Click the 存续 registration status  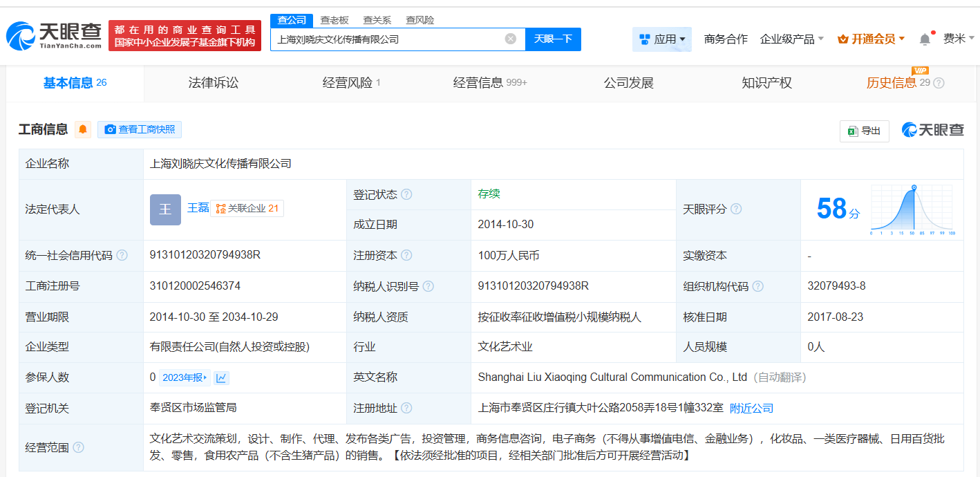point(489,194)
